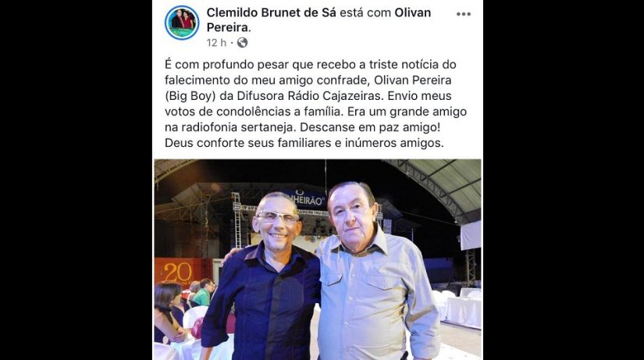Open the three-dots post options menu
The width and height of the screenshot is (644, 360).
pyautogui.click(x=463, y=14)
